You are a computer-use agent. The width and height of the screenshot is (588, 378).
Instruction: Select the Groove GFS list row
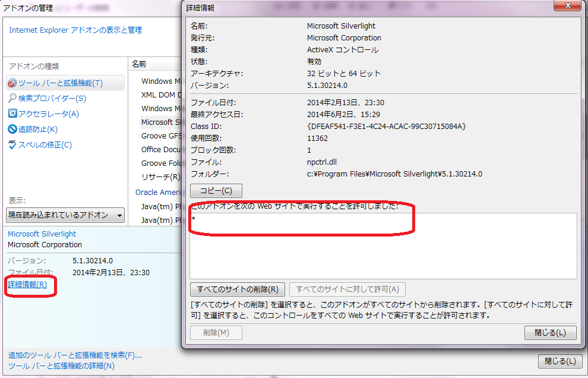coord(161,136)
